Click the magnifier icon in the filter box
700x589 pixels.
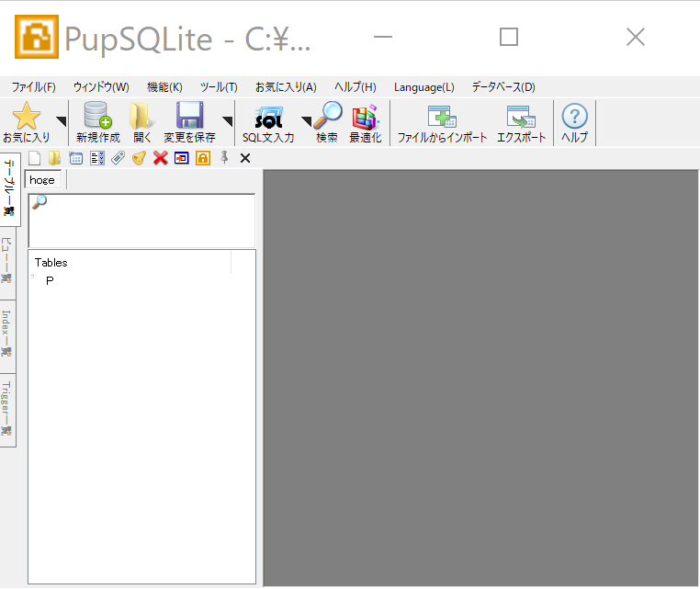pos(40,202)
